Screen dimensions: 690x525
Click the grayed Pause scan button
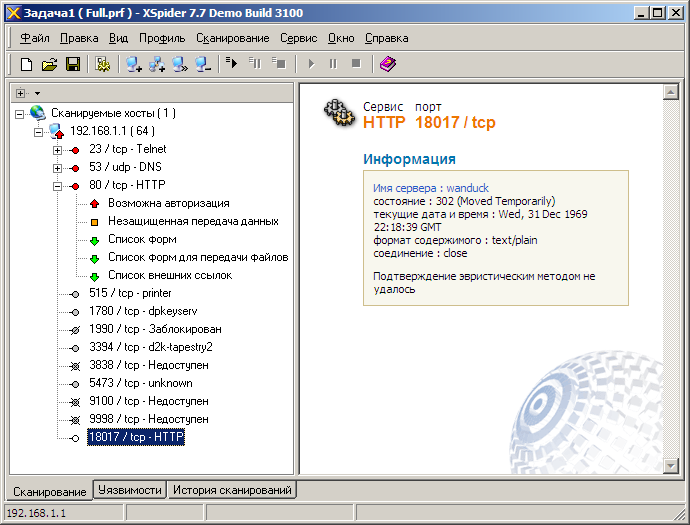(x=333, y=64)
